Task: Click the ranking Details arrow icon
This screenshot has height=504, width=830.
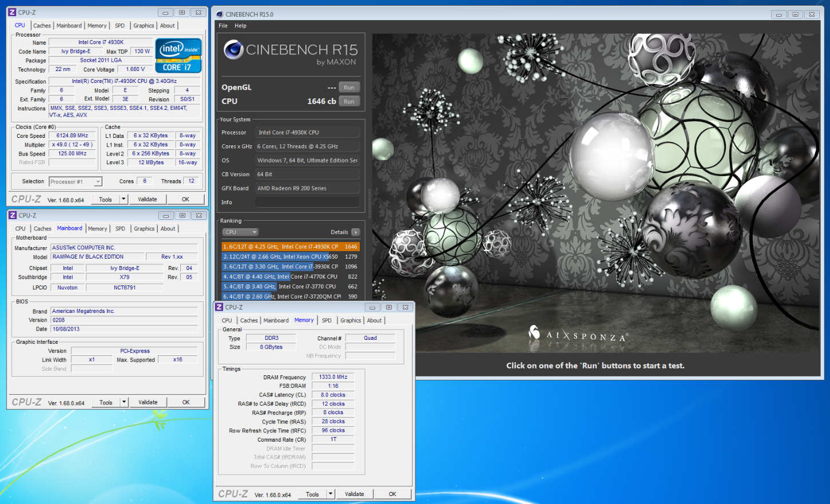Action: coord(356,232)
